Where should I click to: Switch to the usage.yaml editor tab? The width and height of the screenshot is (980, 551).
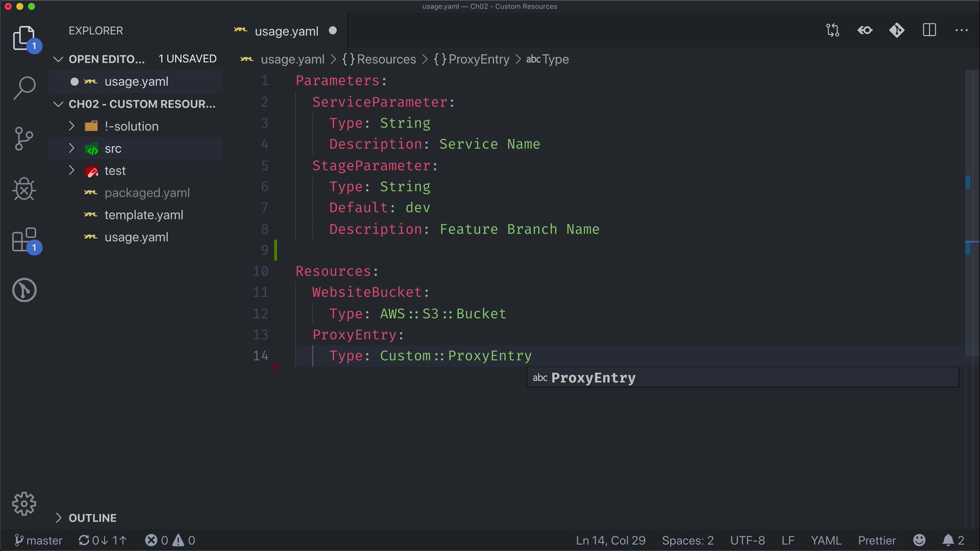[286, 31]
